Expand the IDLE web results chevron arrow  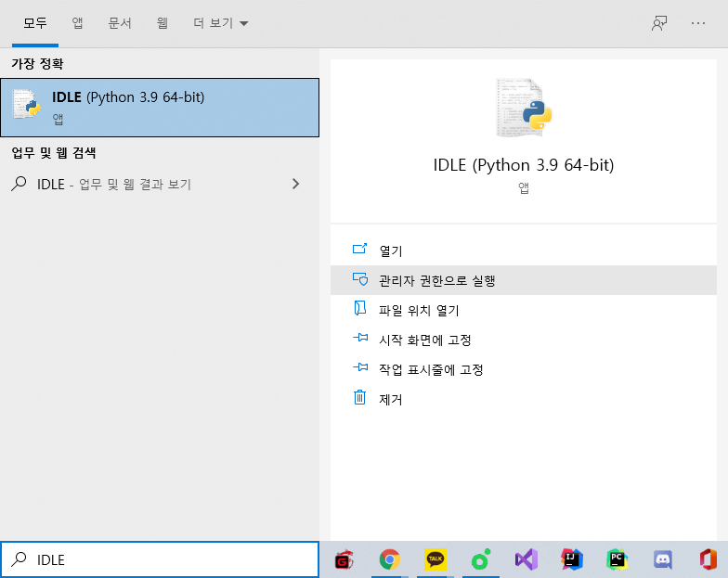(x=295, y=184)
